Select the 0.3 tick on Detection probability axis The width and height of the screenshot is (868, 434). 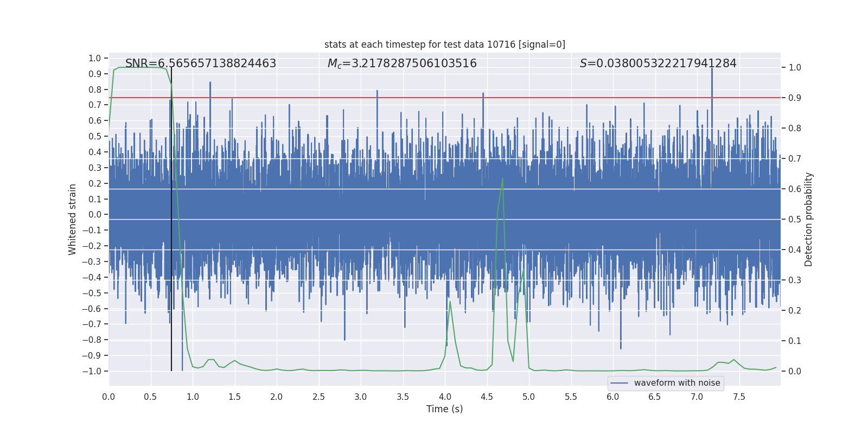pos(795,280)
